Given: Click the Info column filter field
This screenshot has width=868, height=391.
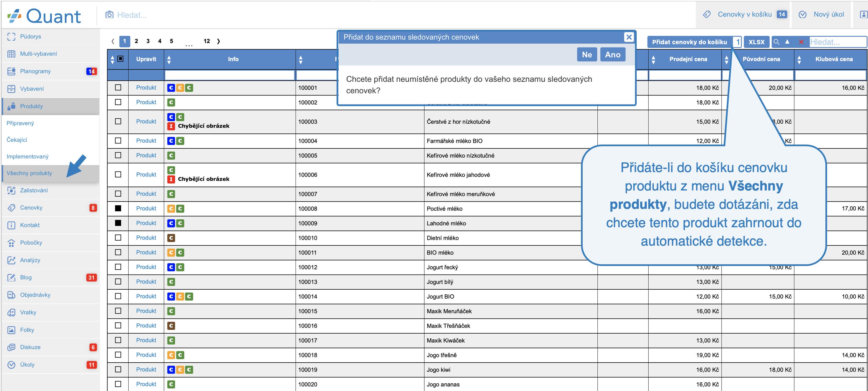Looking at the screenshot, I should tap(229, 75).
